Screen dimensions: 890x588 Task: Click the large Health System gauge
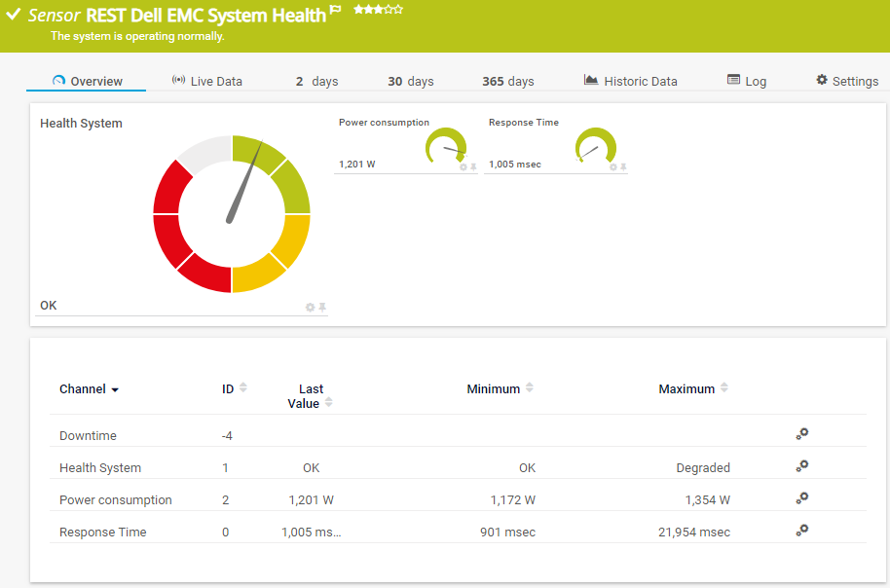coord(232,214)
